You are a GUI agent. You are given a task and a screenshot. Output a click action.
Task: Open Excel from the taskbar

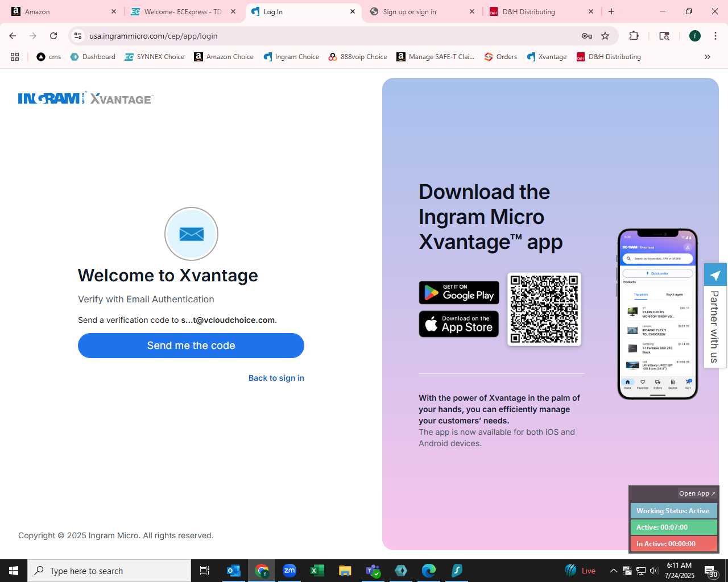click(317, 571)
